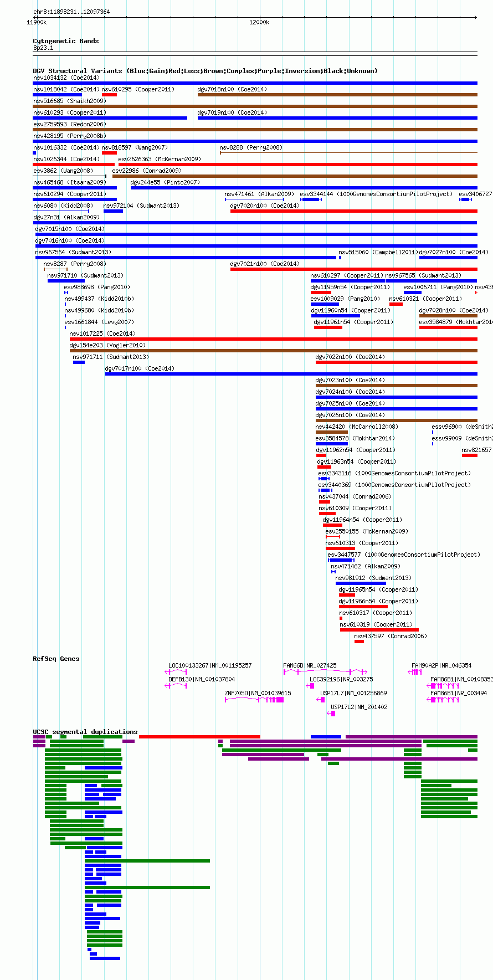Open the DGV Structural Variants track title
The image size is (493, 980).
point(206,71)
